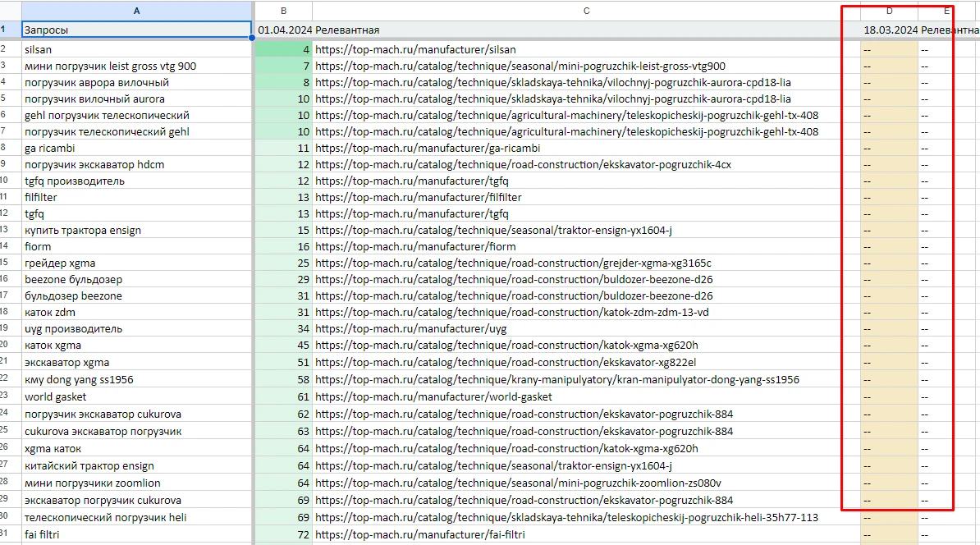
Task: Select column D header
Action: [890, 11]
